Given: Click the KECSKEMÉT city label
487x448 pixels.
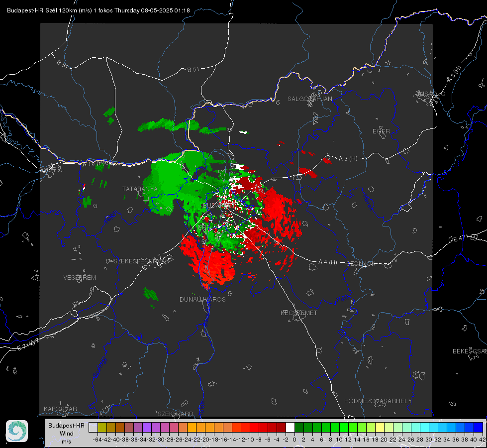Looking at the screenshot, I should 299,313.
